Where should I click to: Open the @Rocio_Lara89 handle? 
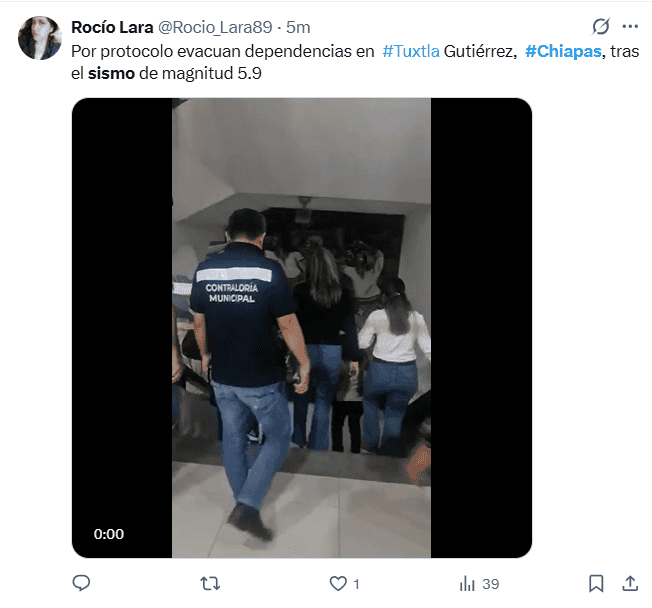tap(215, 27)
